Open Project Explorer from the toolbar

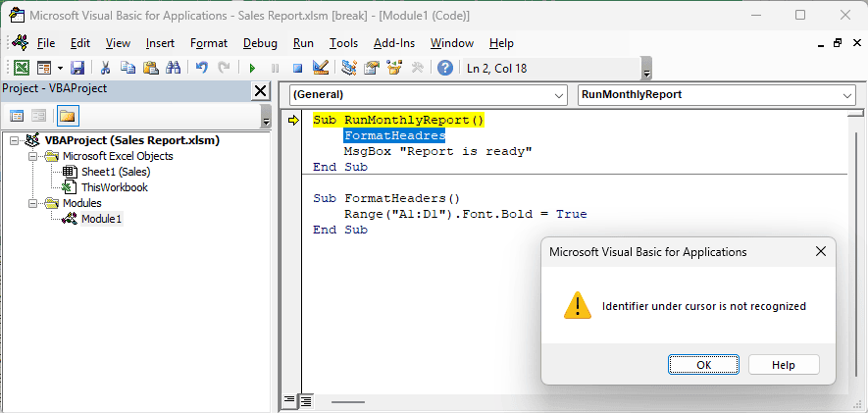pyautogui.click(x=349, y=68)
